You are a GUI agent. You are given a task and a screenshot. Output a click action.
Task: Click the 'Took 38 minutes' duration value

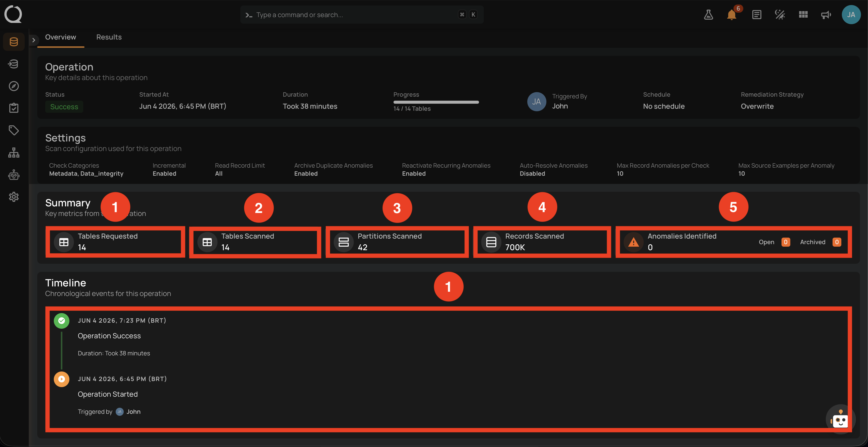tap(310, 106)
